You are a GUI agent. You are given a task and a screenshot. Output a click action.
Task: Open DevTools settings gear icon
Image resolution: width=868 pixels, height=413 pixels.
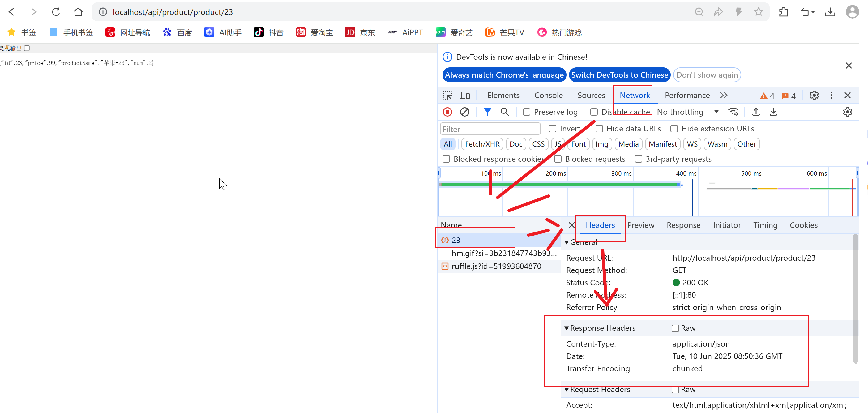tap(814, 95)
